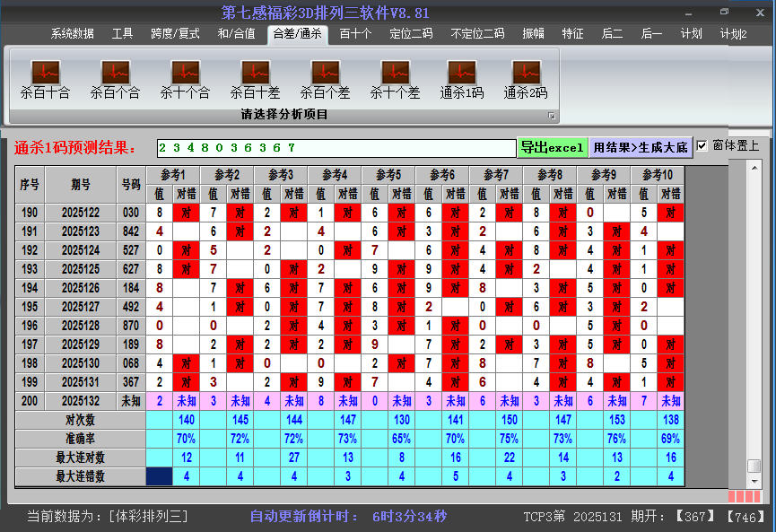The image size is (776, 532).
Task: Click the 对次数 row label
Action: coord(80,420)
